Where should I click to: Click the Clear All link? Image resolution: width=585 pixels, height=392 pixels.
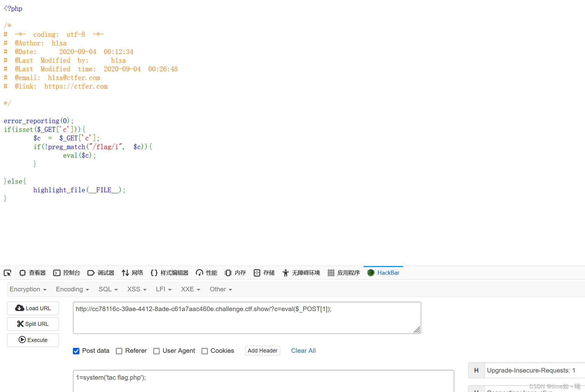tap(303, 351)
